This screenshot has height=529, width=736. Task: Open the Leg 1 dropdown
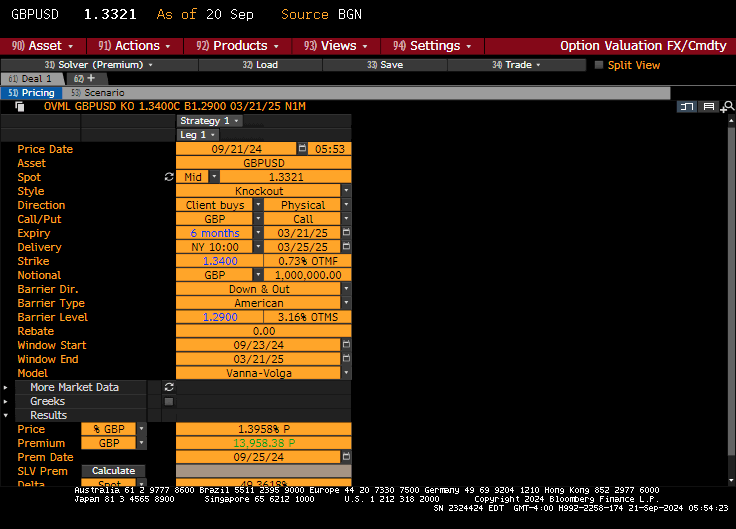pos(198,135)
